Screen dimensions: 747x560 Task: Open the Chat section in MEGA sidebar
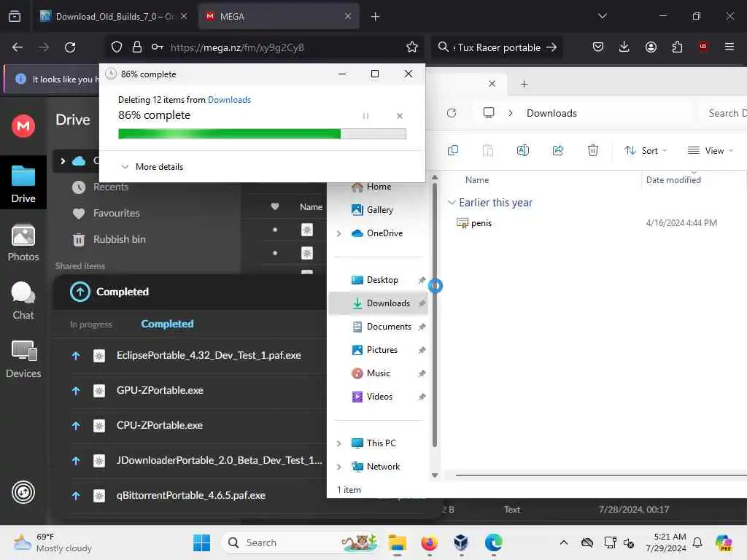coord(23,301)
